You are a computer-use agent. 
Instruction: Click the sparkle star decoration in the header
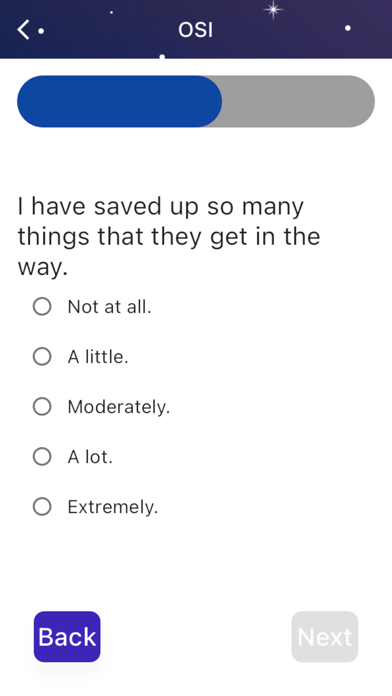tap(273, 9)
